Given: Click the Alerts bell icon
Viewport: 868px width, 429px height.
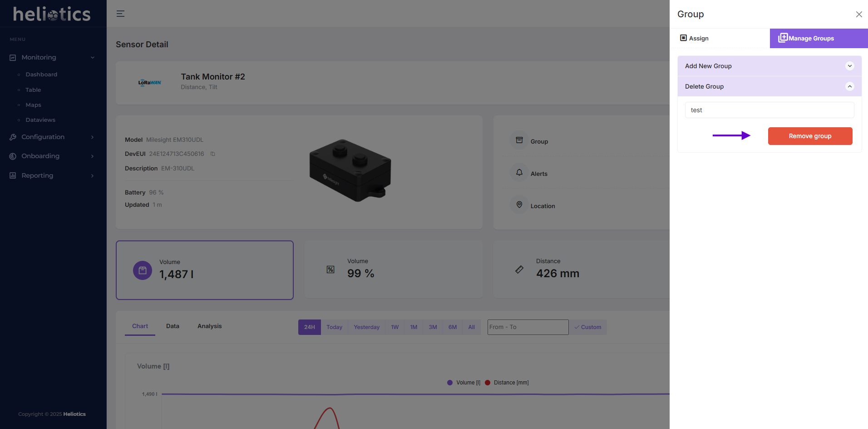Looking at the screenshot, I should [519, 172].
